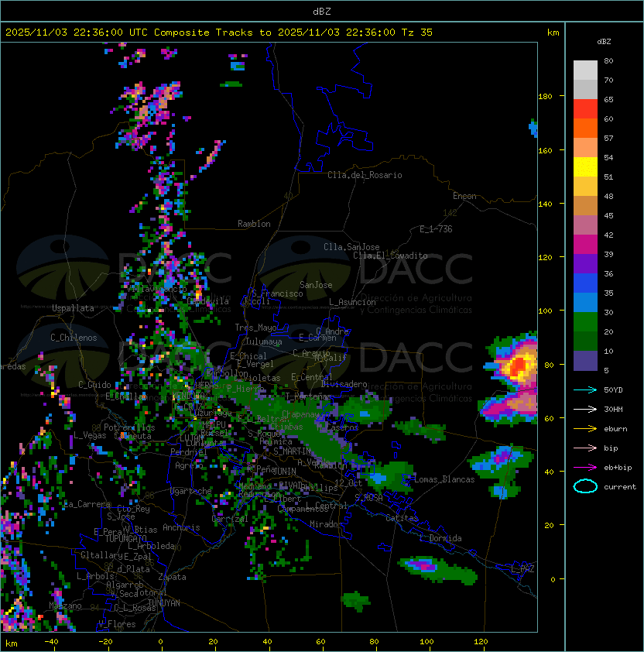Click the 'Divisadero' map label
The image size is (644, 652).
(344, 384)
